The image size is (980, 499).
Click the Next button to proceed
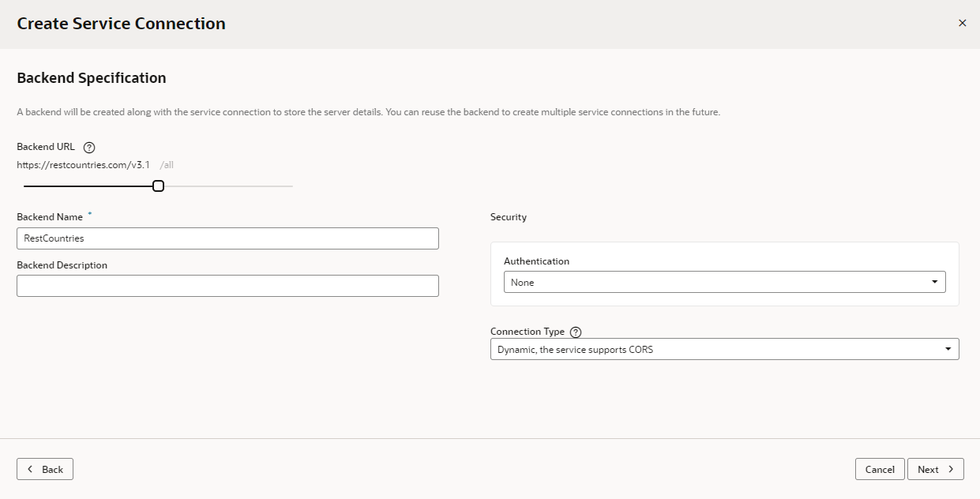[936, 469]
